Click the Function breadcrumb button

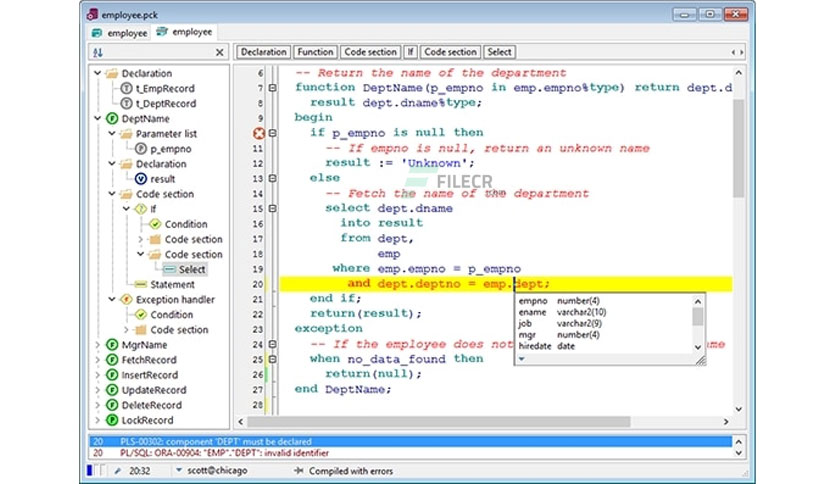[x=315, y=52]
